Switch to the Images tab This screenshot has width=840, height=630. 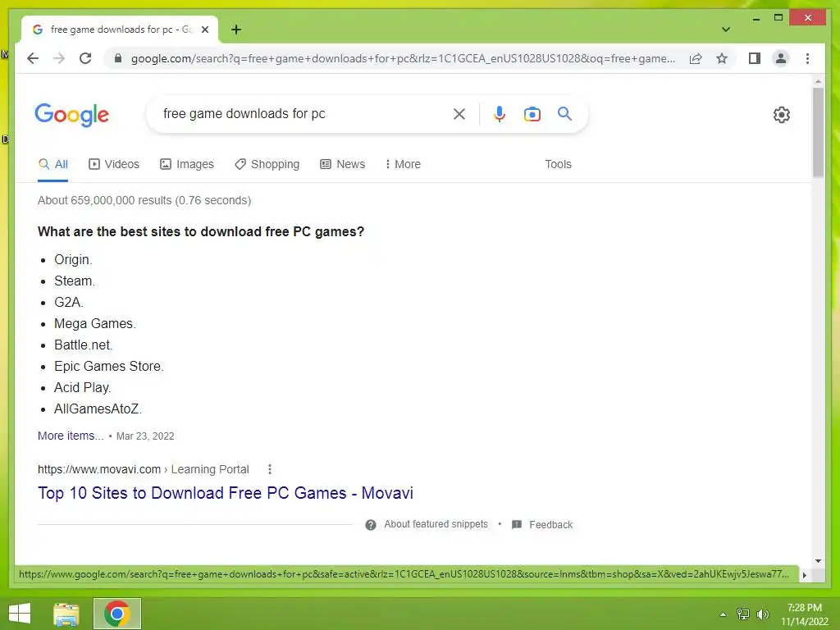coord(186,164)
